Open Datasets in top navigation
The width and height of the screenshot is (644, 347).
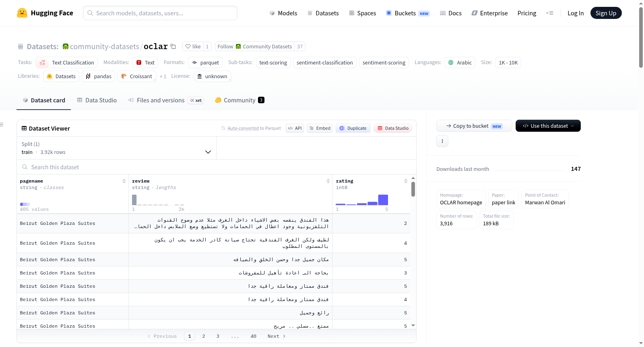[x=323, y=13]
